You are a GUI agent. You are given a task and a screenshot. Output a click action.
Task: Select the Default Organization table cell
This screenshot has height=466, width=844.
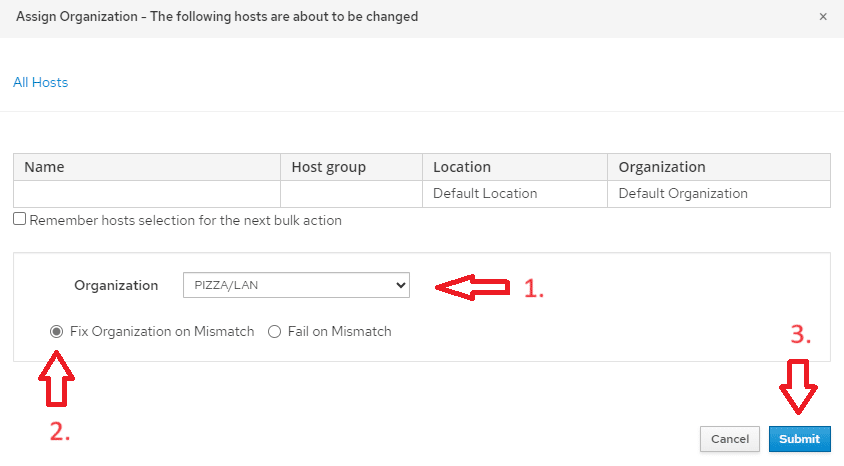click(719, 194)
